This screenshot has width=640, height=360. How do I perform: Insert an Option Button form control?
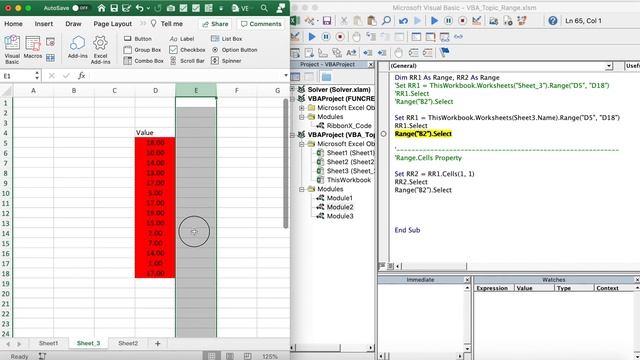234,50
